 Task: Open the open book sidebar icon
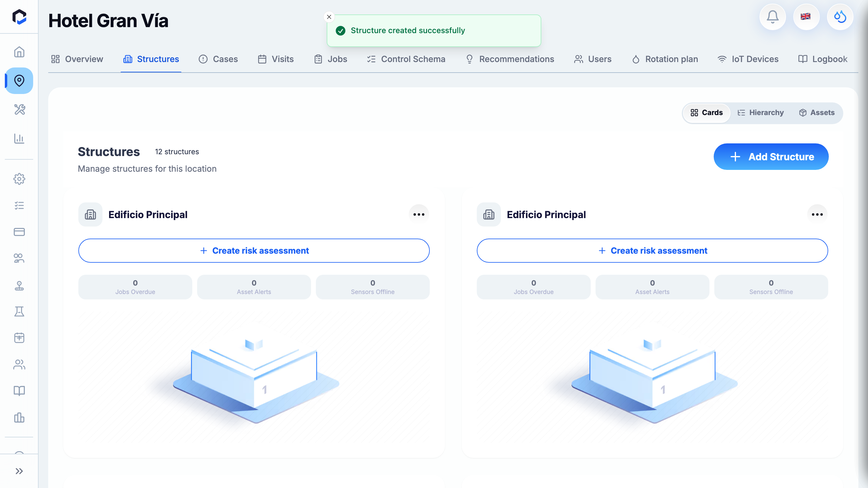coord(19,391)
